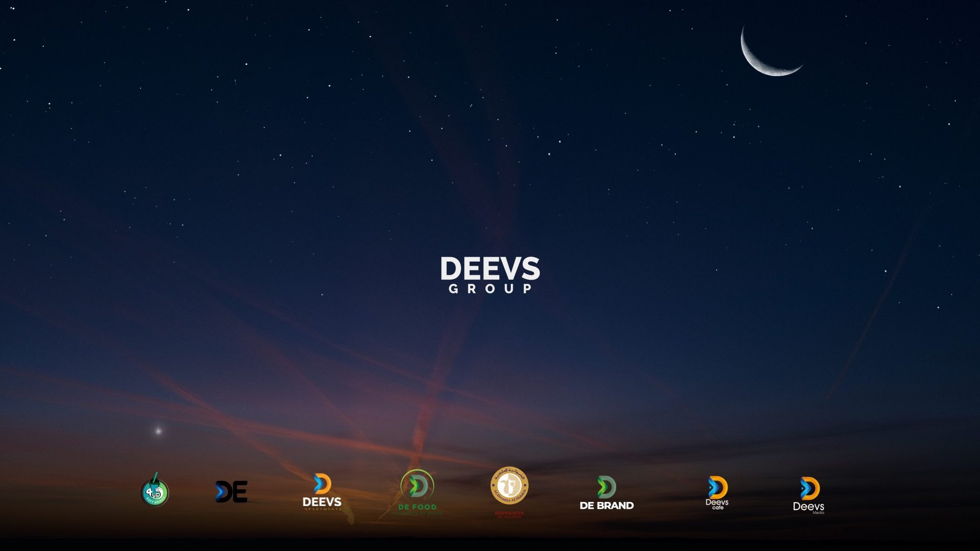The height and width of the screenshot is (551, 980).
Task: Select the Deevs Media logo
Action: [x=809, y=495]
